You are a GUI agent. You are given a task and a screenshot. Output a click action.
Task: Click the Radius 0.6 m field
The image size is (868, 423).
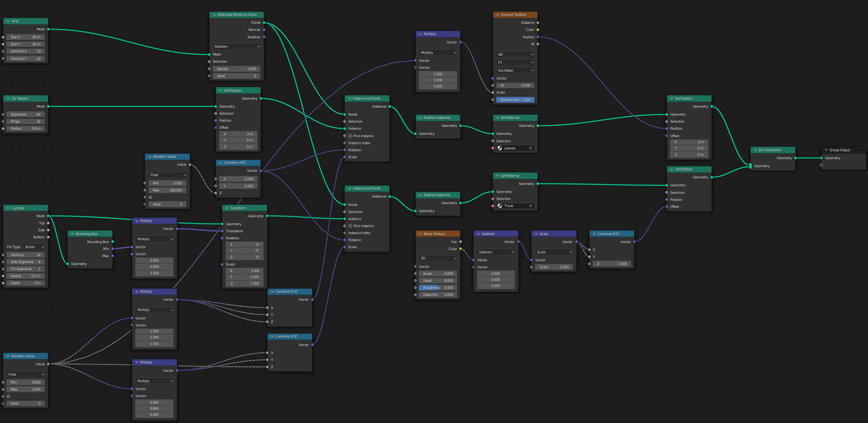point(26,128)
